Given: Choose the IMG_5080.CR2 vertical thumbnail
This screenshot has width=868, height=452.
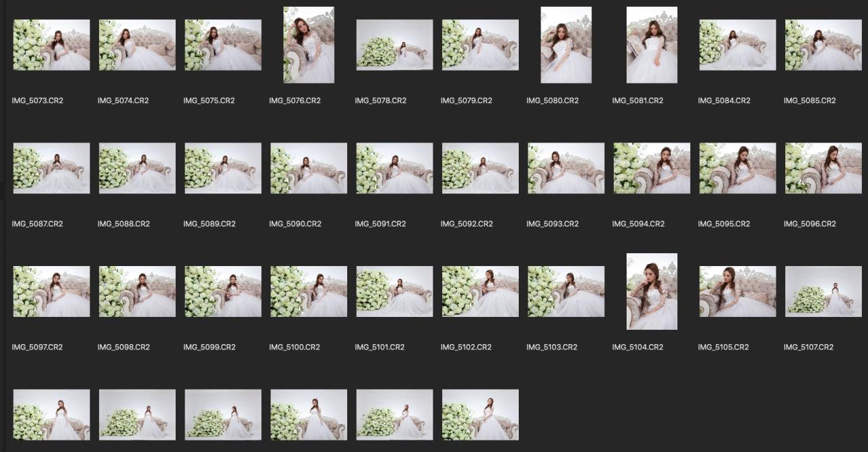Looking at the screenshot, I should click(566, 45).
